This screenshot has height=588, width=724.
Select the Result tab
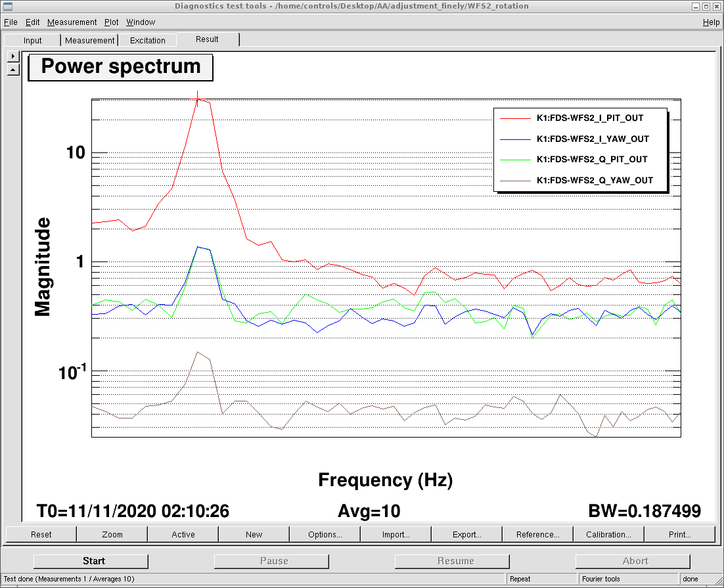pyautogui.click(x=207, y=39)
